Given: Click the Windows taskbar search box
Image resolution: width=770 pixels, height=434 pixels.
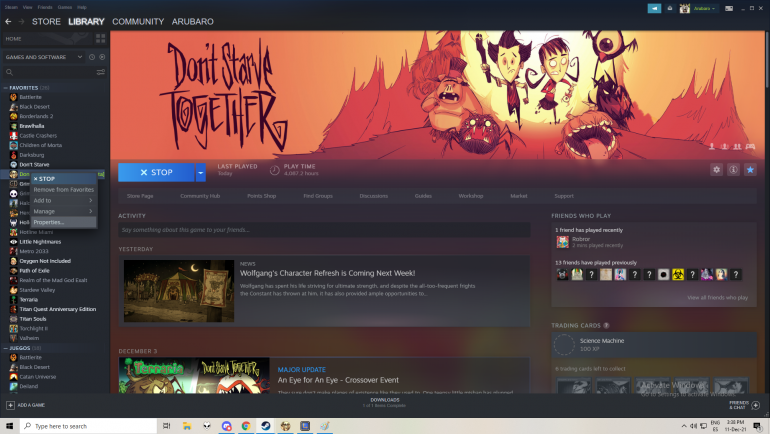Looking at the screenshot, I should [88, 426].
